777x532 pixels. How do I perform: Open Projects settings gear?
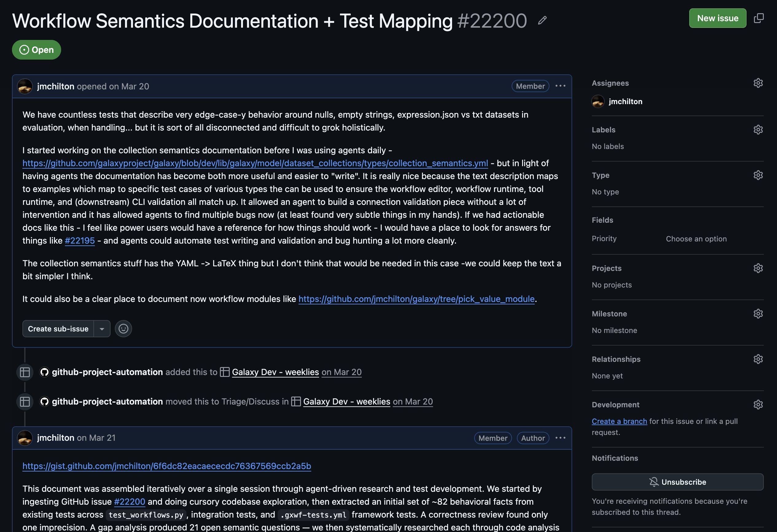758,268
